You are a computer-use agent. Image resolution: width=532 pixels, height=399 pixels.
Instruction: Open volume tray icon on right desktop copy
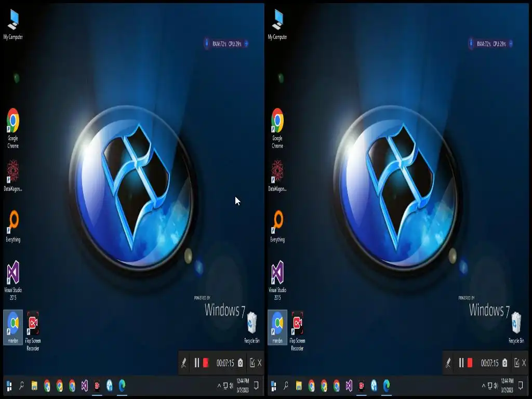(496, 386)
